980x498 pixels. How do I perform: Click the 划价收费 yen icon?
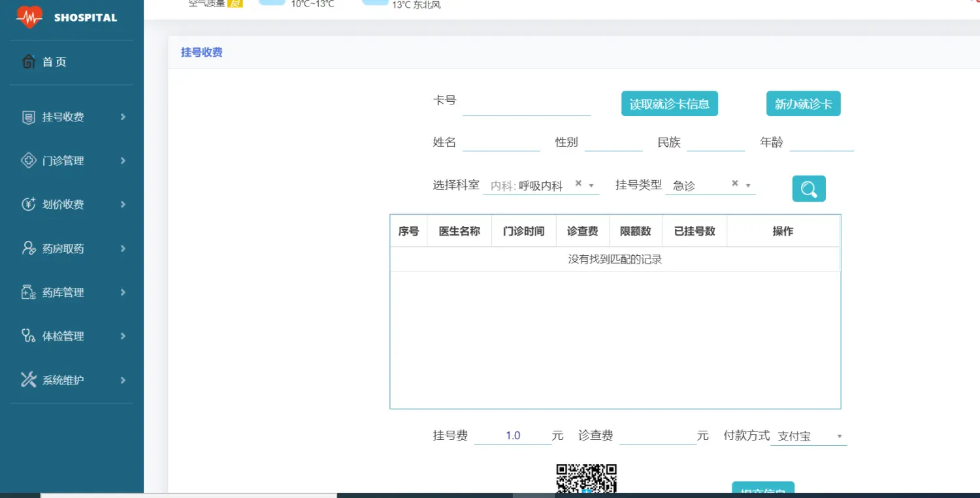tap(28, 204)
